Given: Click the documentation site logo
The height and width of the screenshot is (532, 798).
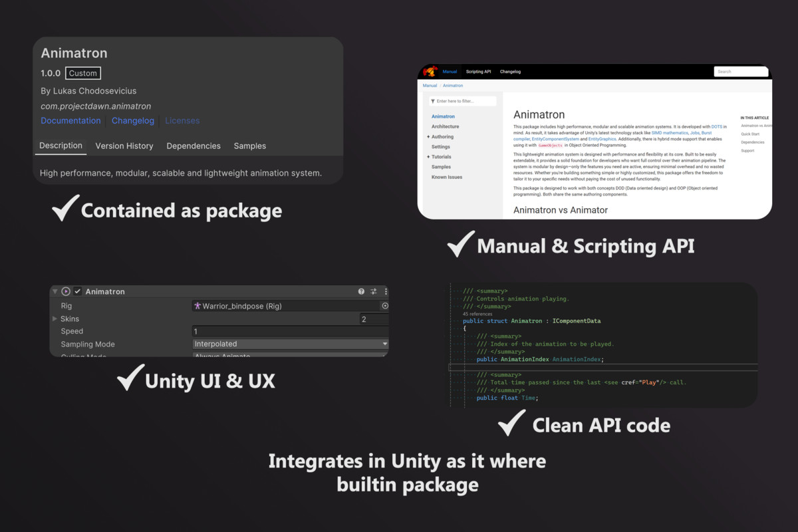Looking at the screenshot, I should 431,71.
